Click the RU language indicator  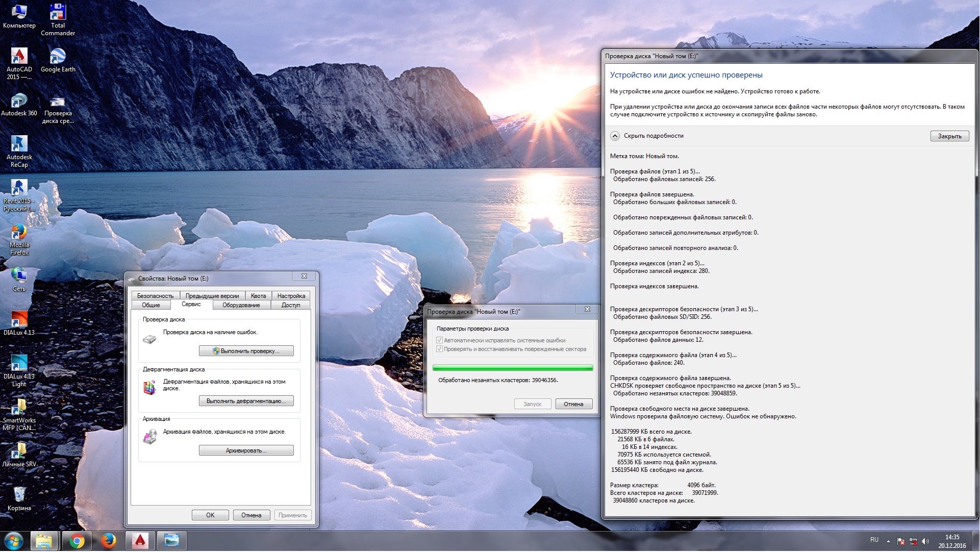tap(874, 540)
